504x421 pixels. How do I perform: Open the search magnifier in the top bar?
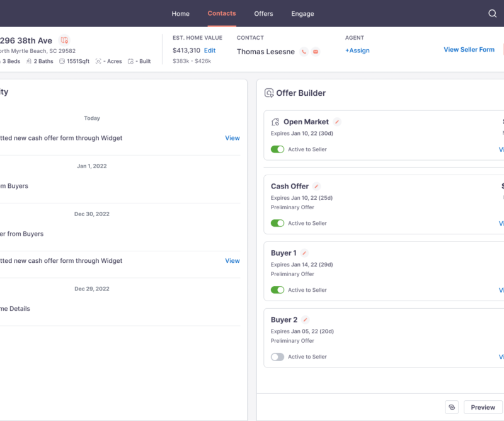pyautogui.click(x=493, y=14)
